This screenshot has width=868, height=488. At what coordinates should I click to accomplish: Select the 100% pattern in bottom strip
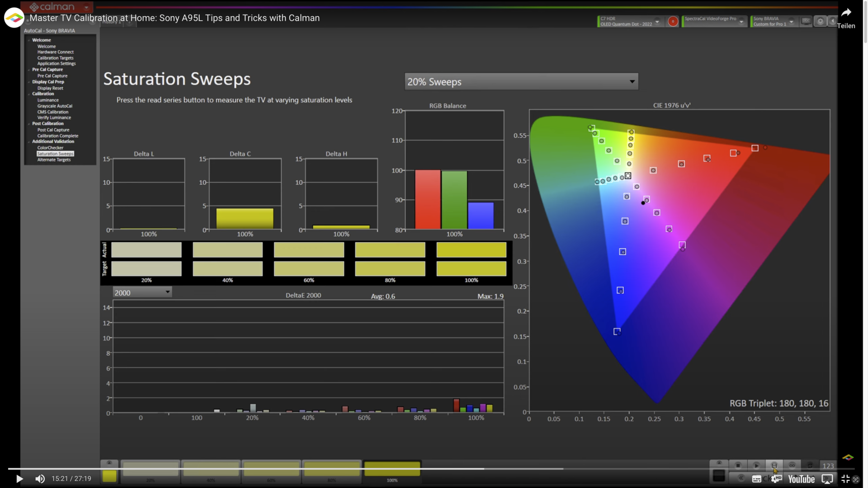(392, 471)
